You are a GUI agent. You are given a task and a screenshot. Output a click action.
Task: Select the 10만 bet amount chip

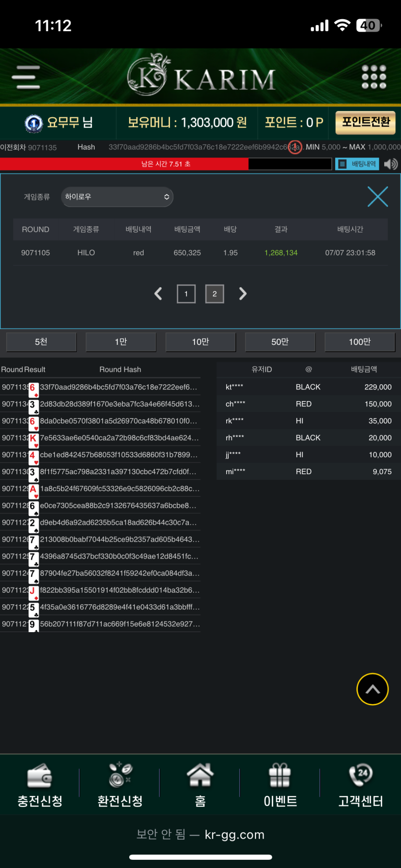[x=200, y=342]
